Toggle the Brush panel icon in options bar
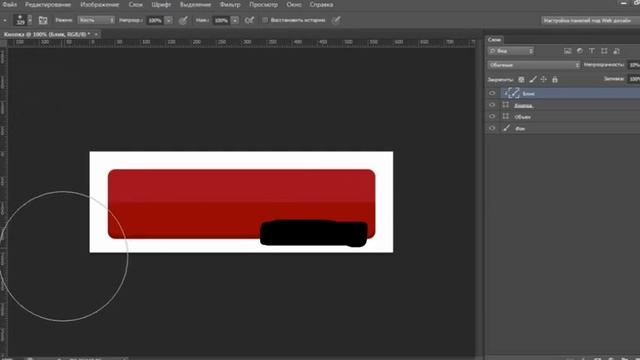 click(x=43, y=20)
